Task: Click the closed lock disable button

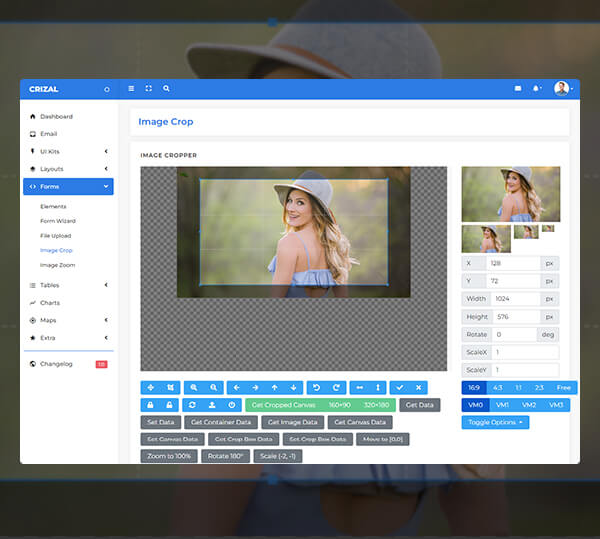Action: coord(150,405)
